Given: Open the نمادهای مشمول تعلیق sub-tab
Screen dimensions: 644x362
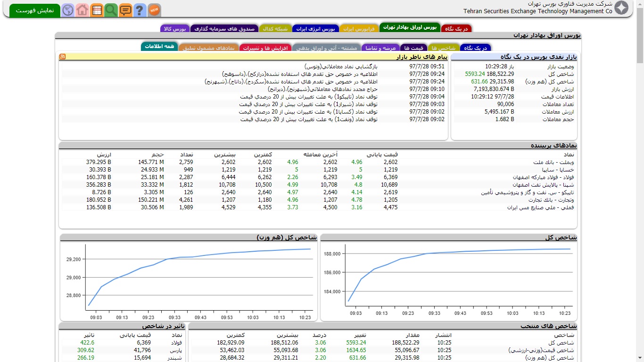Looking at the screenshot, I should (x=208, y=48).
